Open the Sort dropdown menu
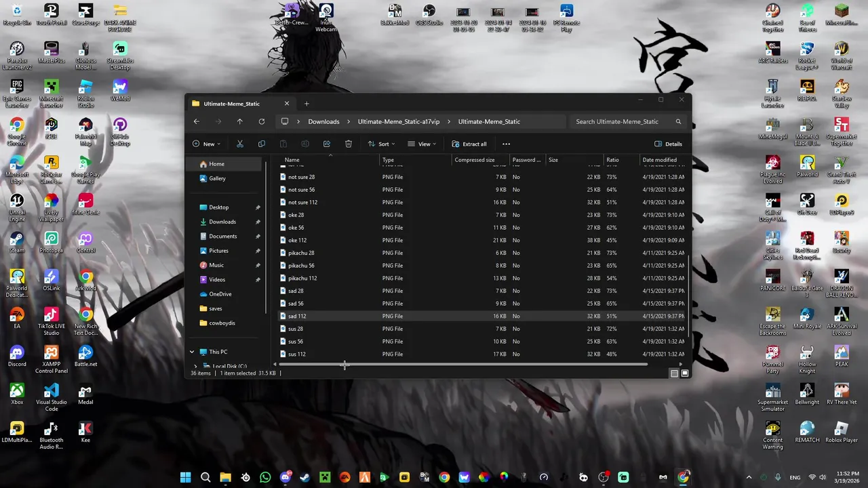 [x=381, y=144]
